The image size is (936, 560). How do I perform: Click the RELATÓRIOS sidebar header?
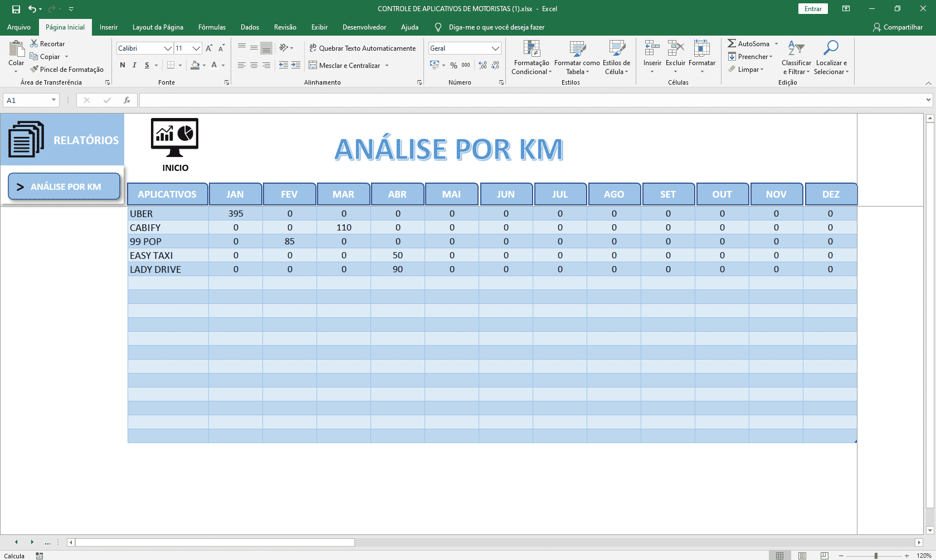tap(62, 140)
